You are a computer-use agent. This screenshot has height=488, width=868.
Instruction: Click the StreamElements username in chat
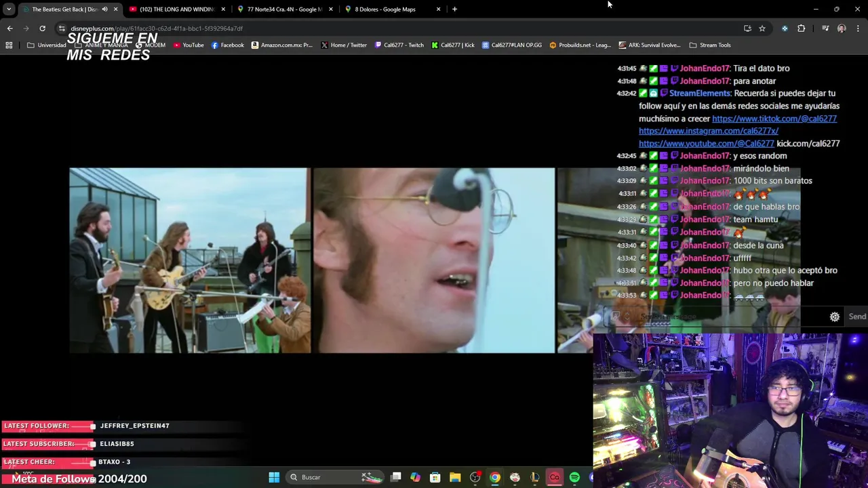pos(700,94)
